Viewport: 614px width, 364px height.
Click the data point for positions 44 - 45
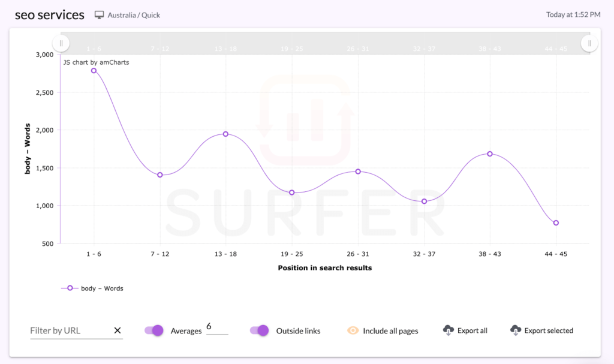556,222
